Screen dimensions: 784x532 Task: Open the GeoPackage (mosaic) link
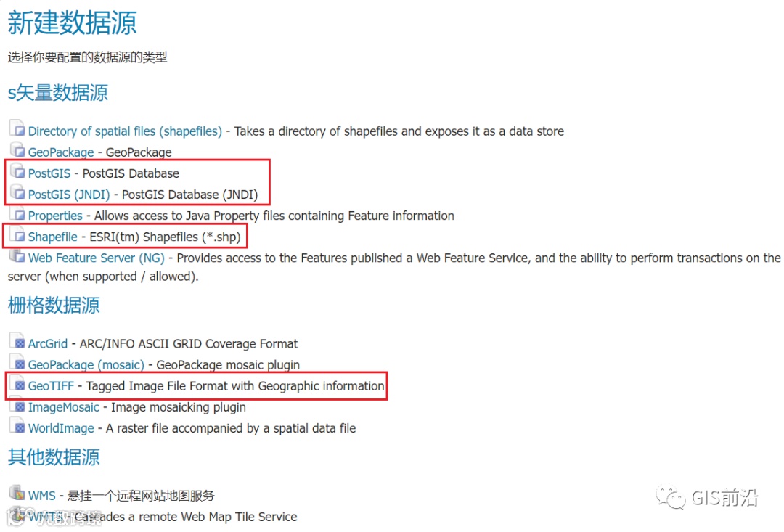coord(86,365)
